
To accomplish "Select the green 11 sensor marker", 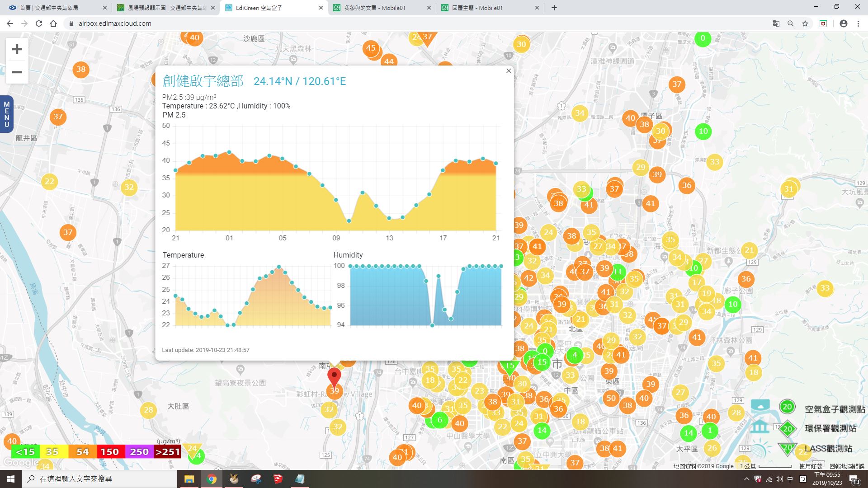I will (618, 272).
